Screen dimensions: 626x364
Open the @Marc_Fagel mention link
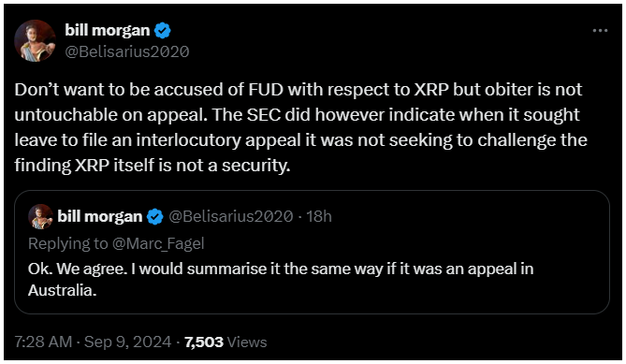click(x=158, y=243)
